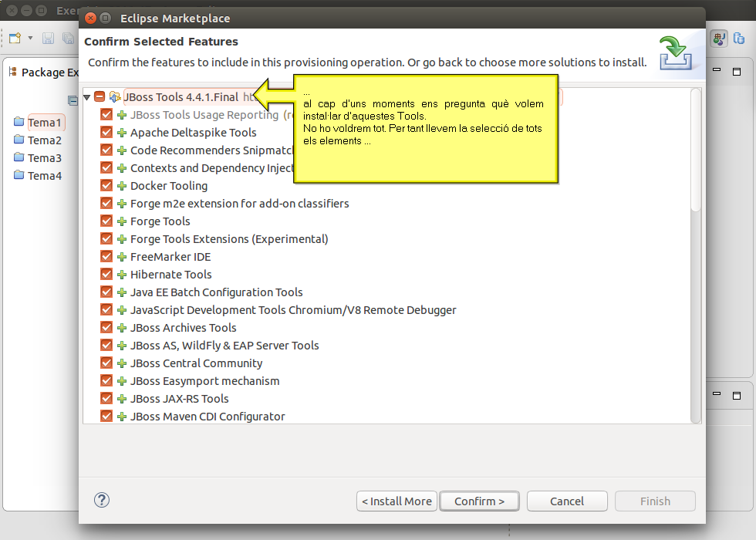Select the 'JBoss Easymport mechanism' row text
Screen dimensions: 756x540
(x=205, y=381)
